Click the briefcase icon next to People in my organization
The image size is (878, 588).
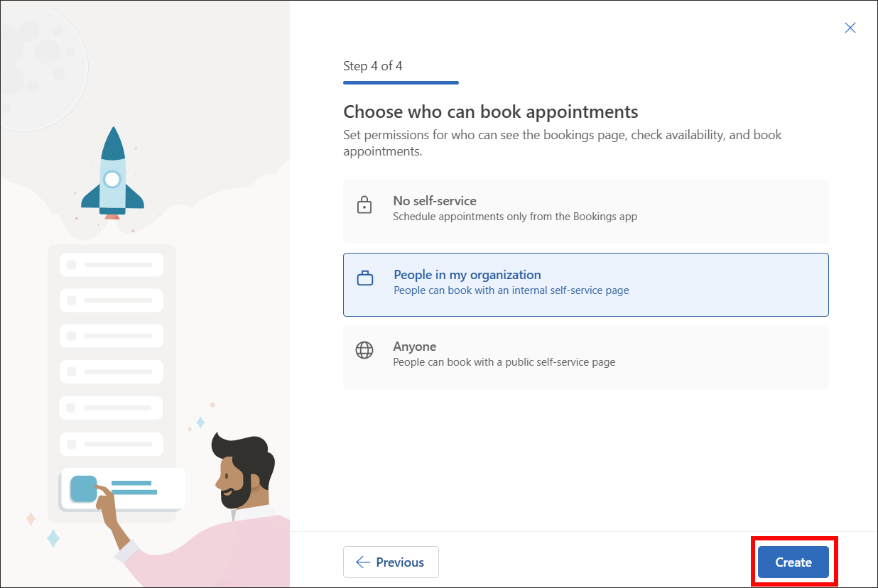364,279
